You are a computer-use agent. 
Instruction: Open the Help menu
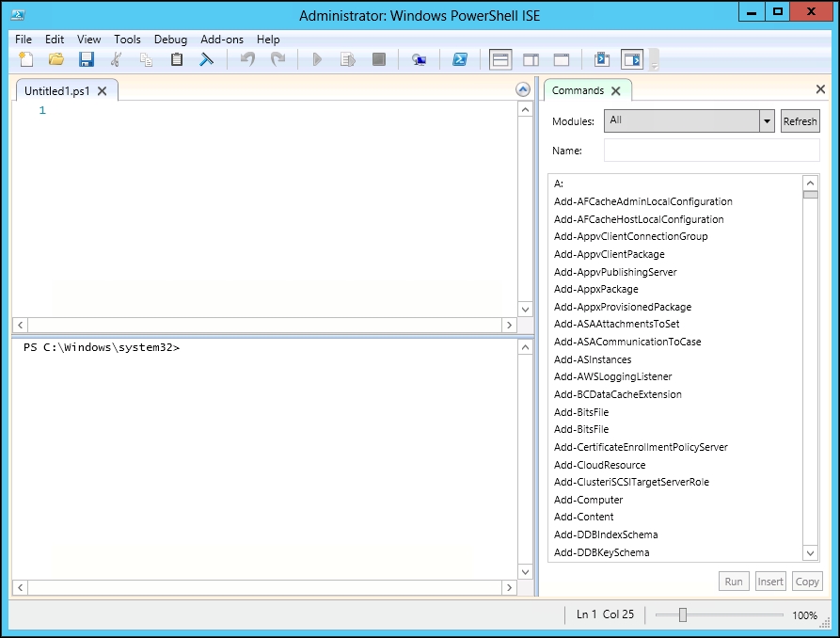point(268,40)
